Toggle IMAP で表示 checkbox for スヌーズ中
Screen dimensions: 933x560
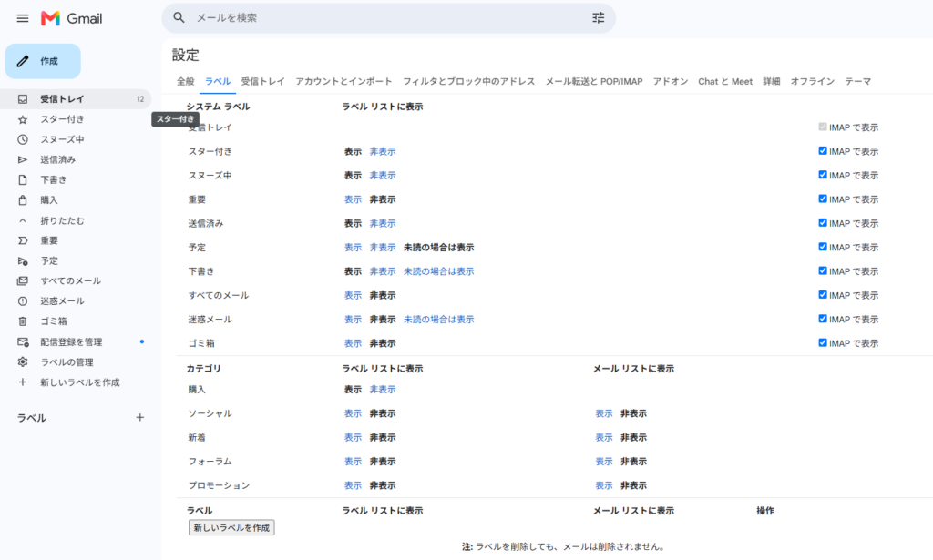[x=823, y=175]
